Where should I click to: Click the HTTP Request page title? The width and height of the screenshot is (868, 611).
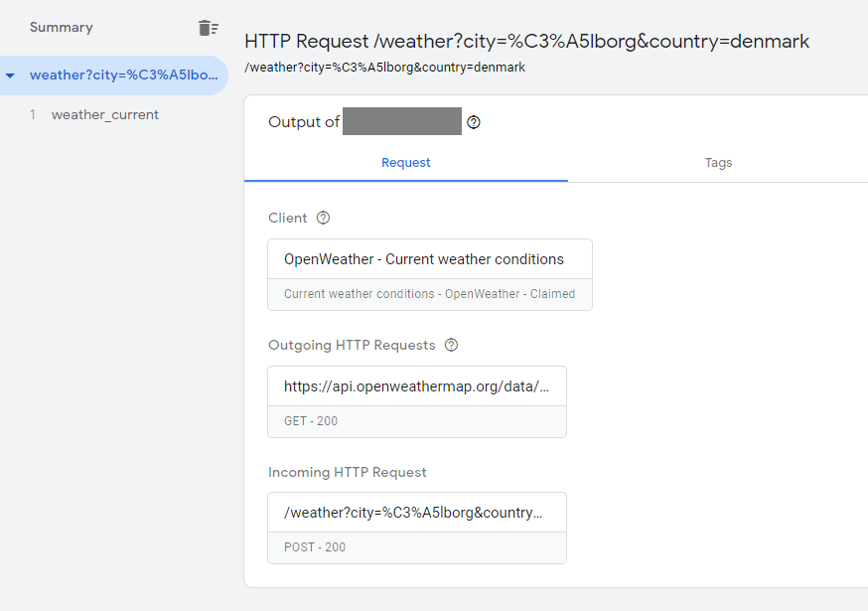click(x=527, y=42)
